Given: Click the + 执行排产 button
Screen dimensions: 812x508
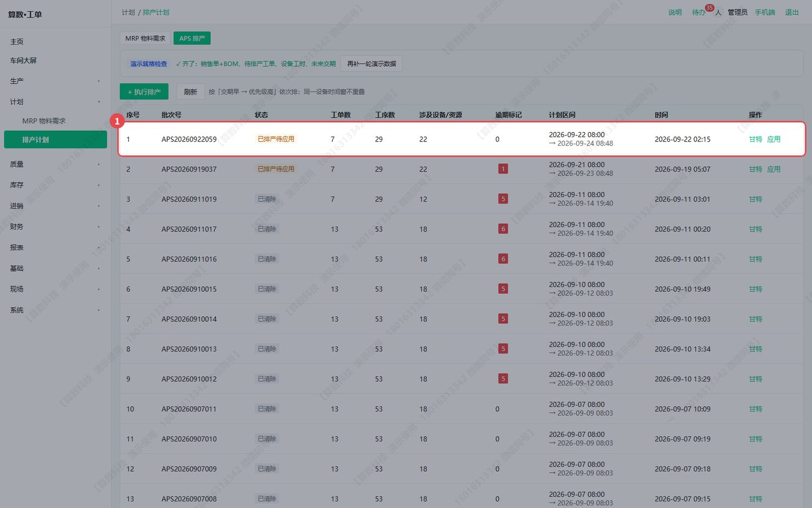Looking at the screenshot, I should (x=144, y=92).
